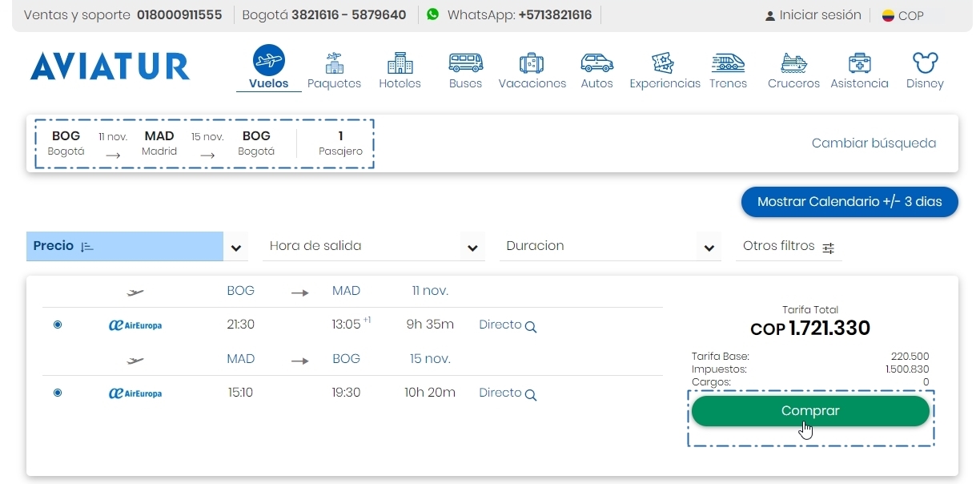Image resolution: width=980 pixels, height=484 pixels.
Task: Click Air Europa logo on 21:30 flight
Action: pyautogui.click(x=135, y=325)
